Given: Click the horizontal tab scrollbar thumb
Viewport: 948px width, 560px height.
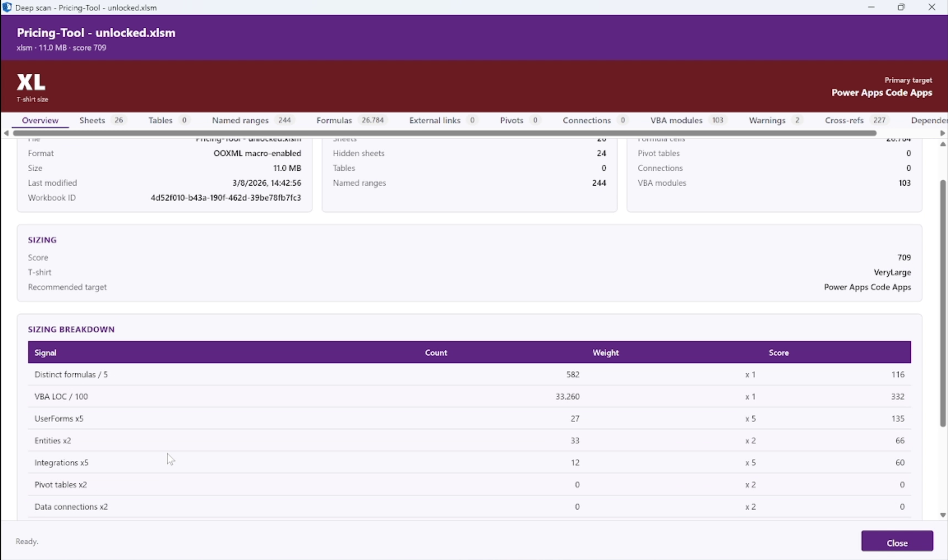Looking at the screenshot, I should pos(444,133).
